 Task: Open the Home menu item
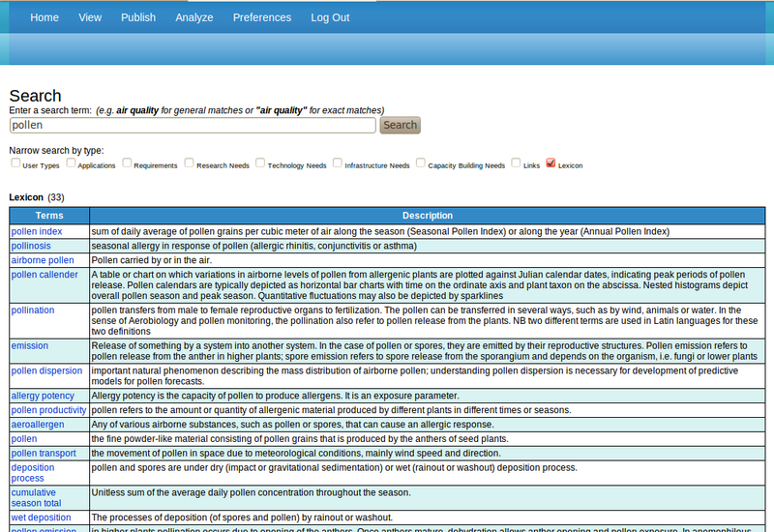45,17
